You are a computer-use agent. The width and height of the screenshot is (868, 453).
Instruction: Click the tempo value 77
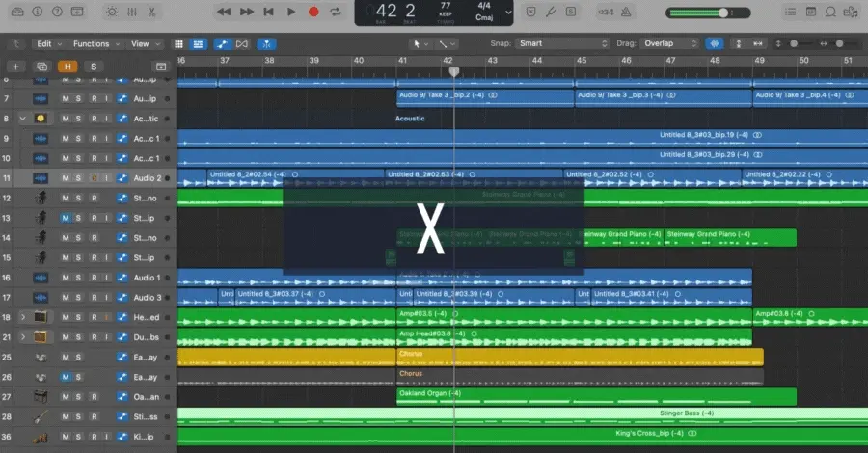446,6
